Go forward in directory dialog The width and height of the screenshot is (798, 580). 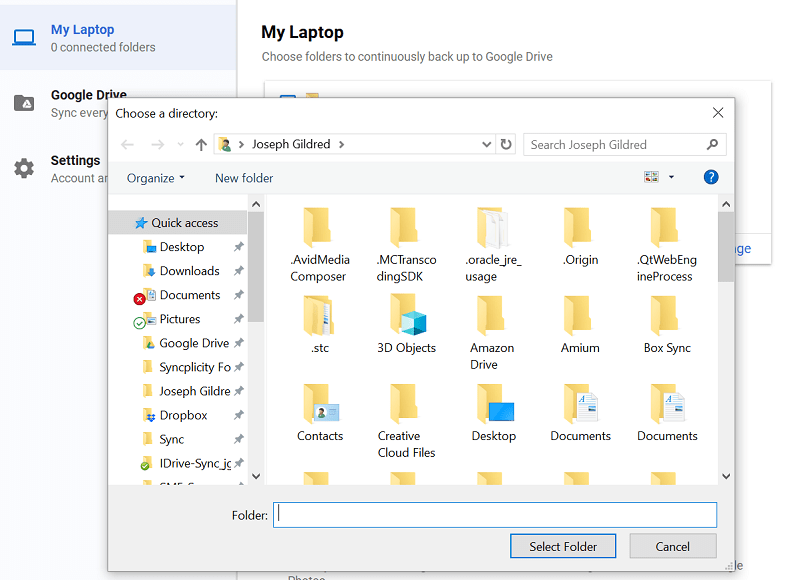158,144
